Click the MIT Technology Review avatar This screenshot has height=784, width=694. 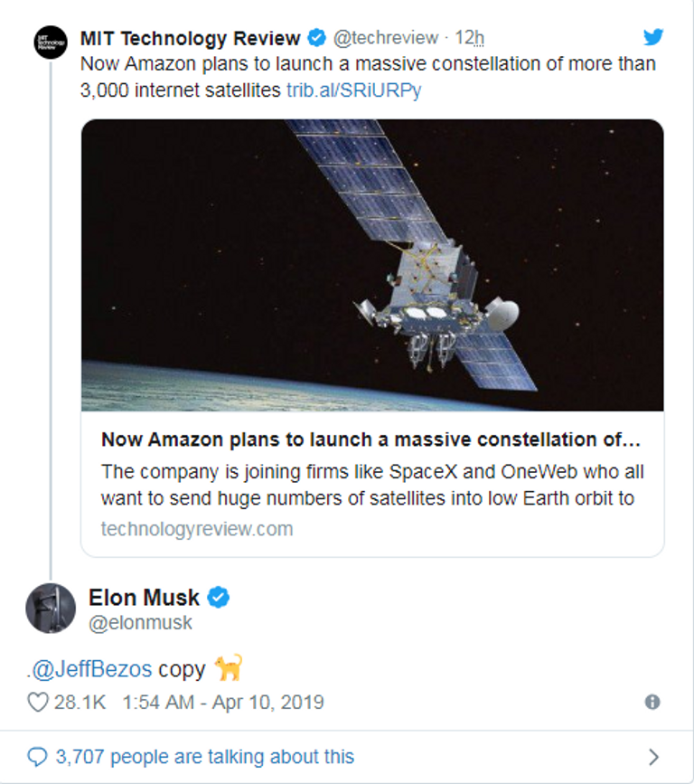click(51, 43)
